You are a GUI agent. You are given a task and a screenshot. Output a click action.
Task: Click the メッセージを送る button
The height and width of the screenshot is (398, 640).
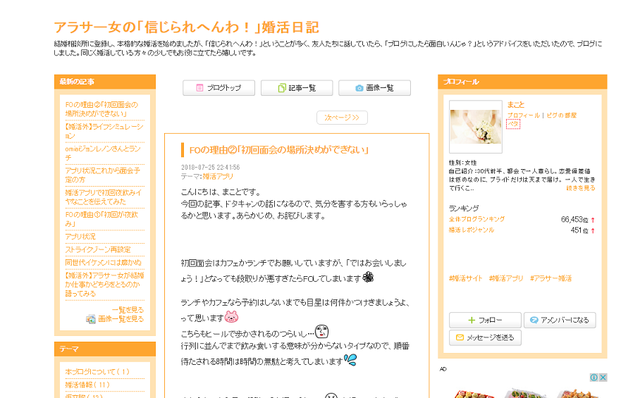click(485, 338)
